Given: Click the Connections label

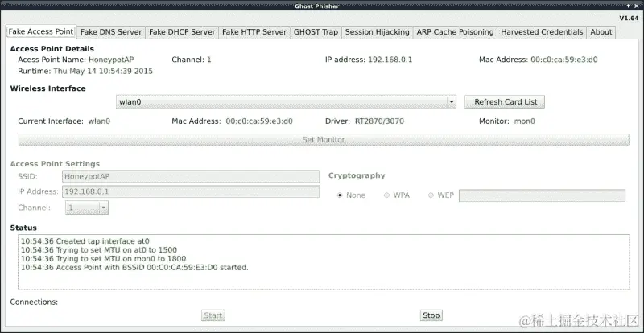Looking at the screenshot, I should tap(34, 302).
